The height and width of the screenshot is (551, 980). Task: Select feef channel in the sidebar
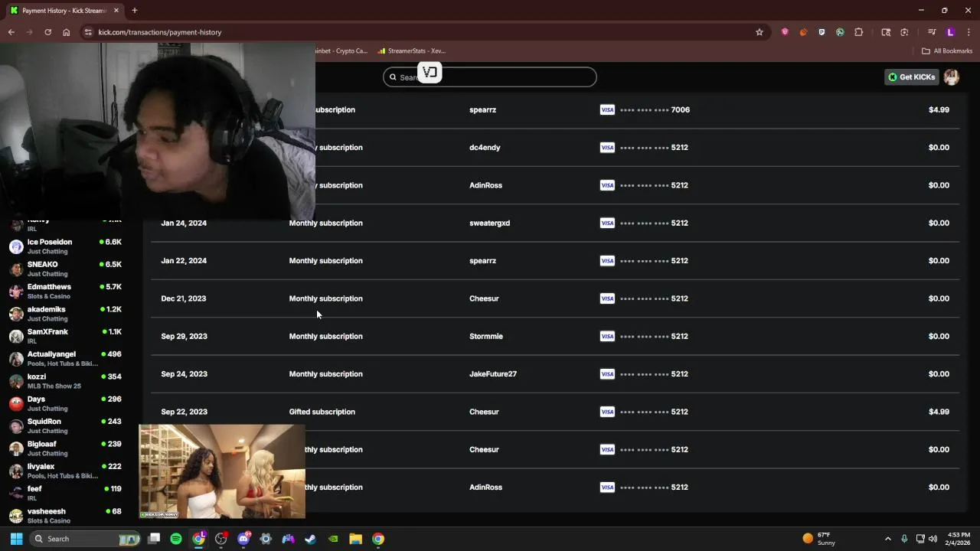[66, 493]
